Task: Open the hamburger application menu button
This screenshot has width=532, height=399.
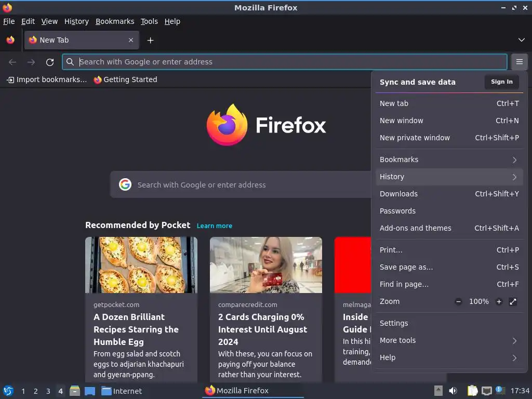Action: click(519, 62)
